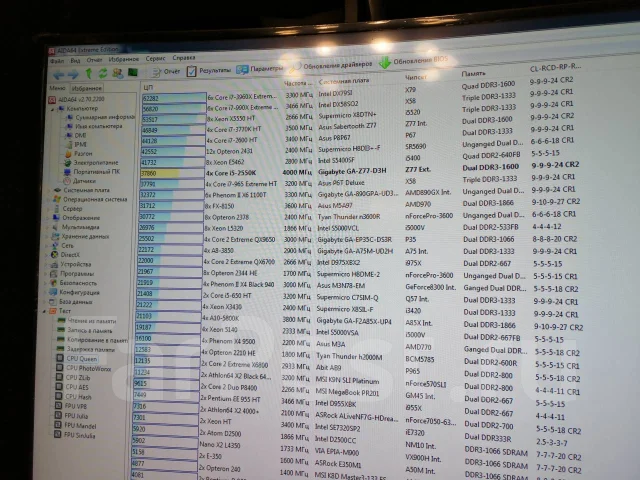
Task: Click the IPMI item icon
Action: (69, 144)
